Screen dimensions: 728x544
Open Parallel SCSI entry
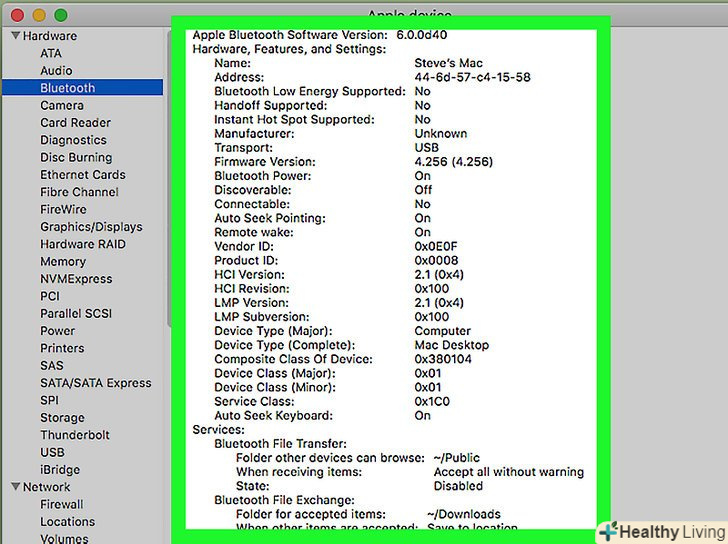[76, 314]
